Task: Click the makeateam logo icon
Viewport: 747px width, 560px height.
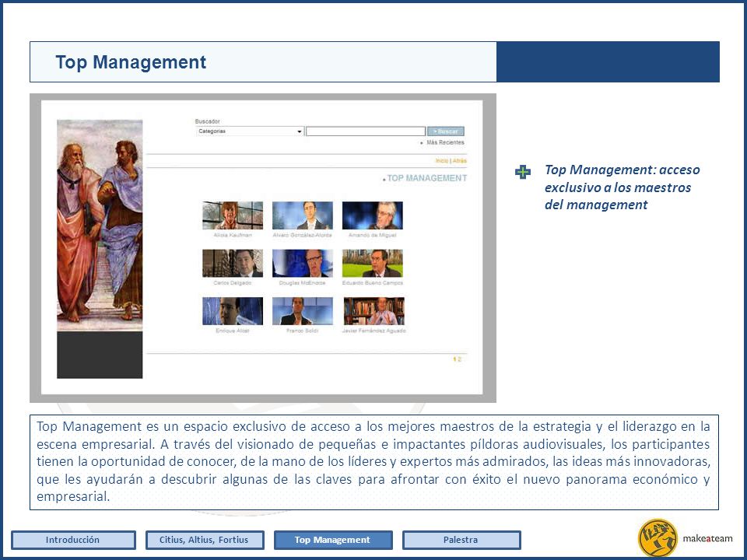Action: click(658, 538)
